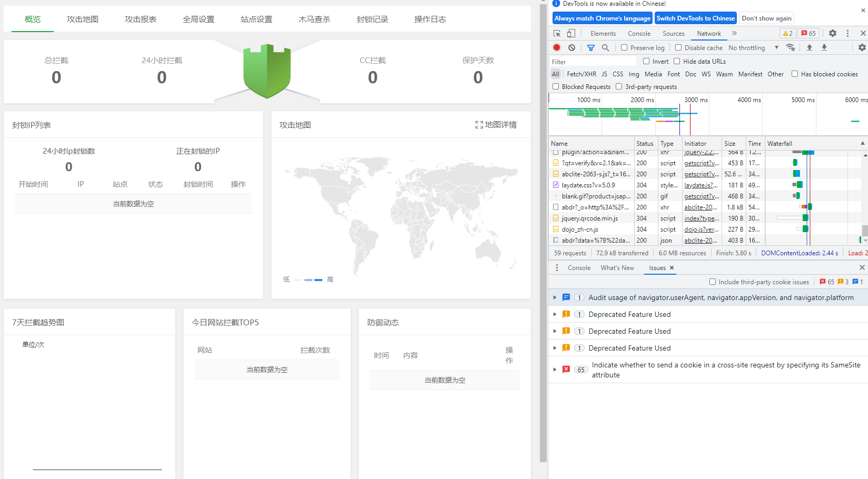
Task: Click the green shield logo
Action: (x=267, y=71)
